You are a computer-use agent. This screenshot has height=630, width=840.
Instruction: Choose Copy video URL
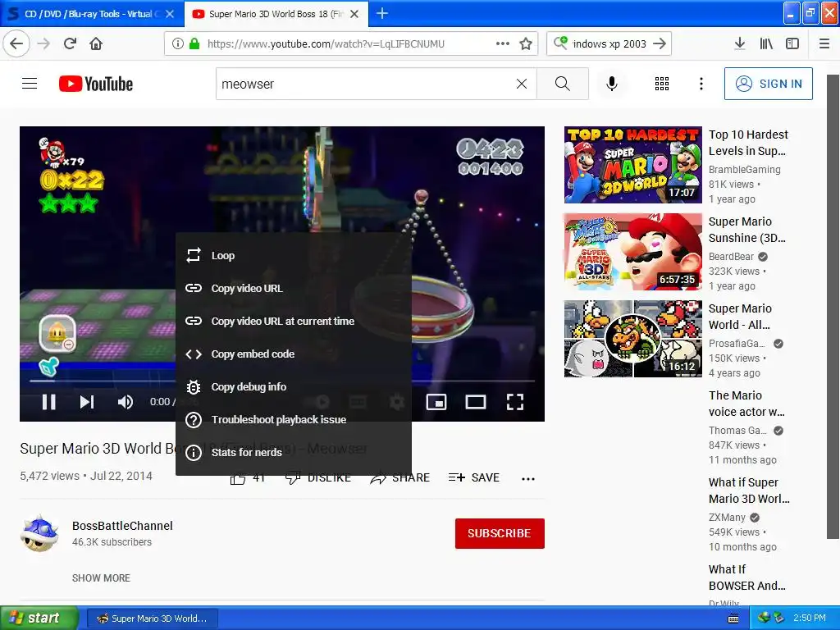[294, 288]
